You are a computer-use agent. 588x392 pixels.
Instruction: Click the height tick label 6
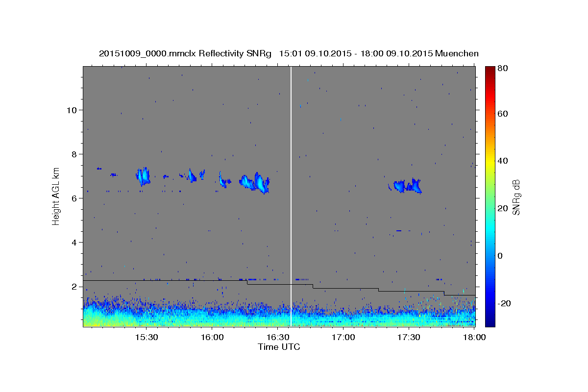(73, 198)
